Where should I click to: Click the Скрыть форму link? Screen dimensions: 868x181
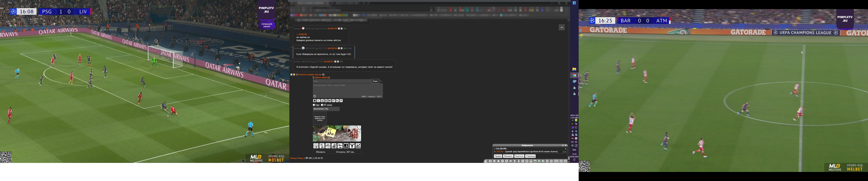(x=321, y=78)
